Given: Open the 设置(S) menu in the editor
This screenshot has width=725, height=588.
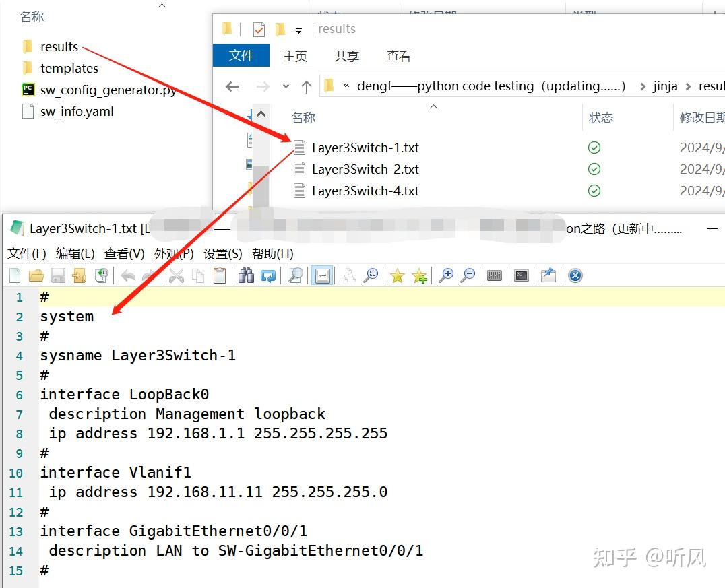Looking at the screenshot, I should coord(224,253).
